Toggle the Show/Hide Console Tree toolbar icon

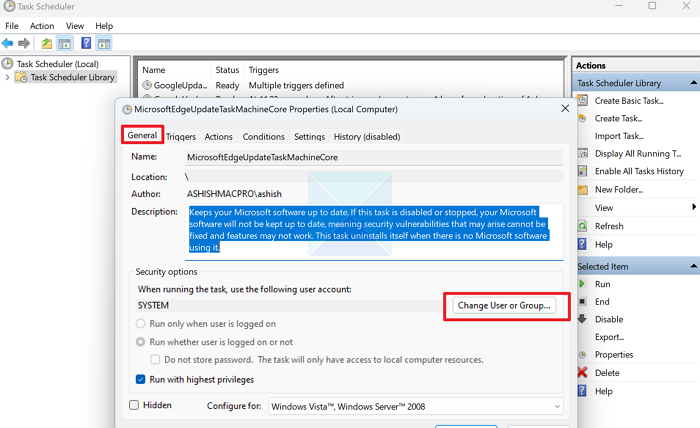[x=65, y=43]
